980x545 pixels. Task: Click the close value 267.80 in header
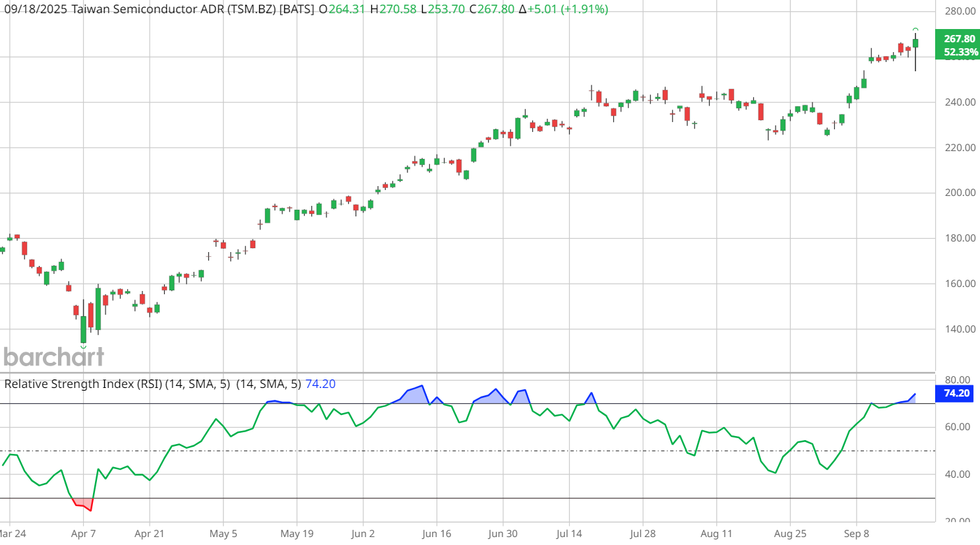pos(496,9)
